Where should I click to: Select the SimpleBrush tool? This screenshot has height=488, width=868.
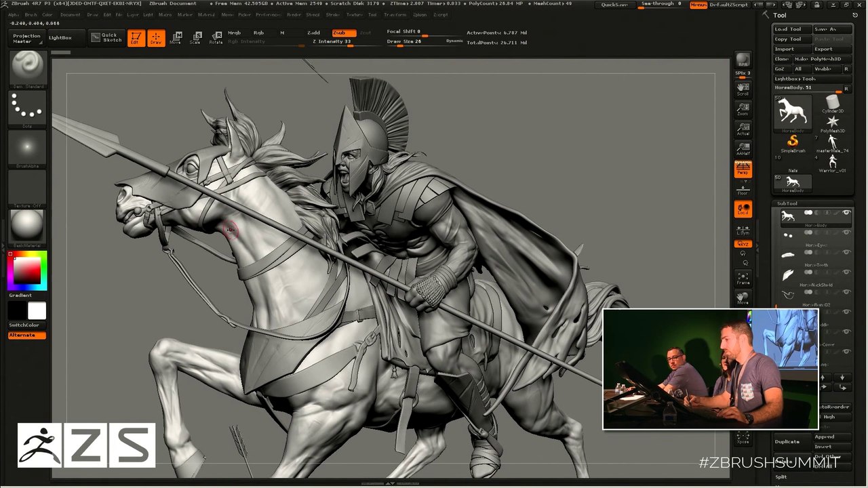point(792,143)
